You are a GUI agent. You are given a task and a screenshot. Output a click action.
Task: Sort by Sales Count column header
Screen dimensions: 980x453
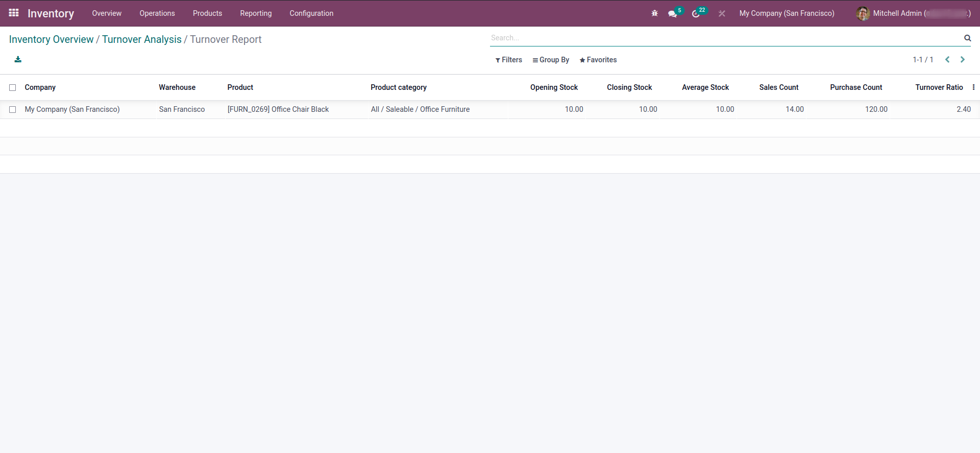click(x=779, y=87)
